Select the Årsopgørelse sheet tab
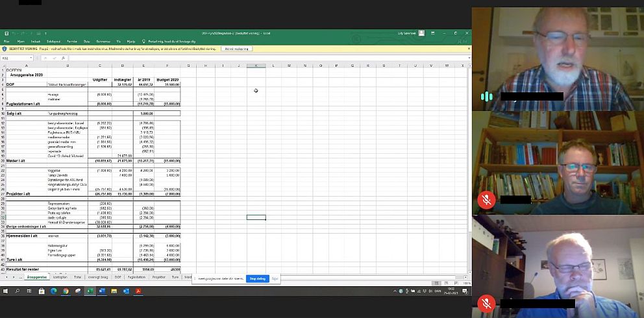644x318 pixels. 37,277
